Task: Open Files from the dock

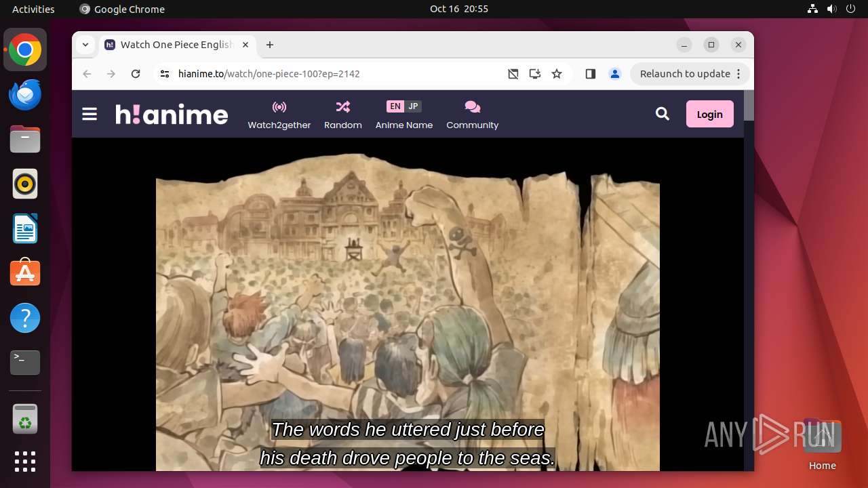Action: (x=25, y=139)
